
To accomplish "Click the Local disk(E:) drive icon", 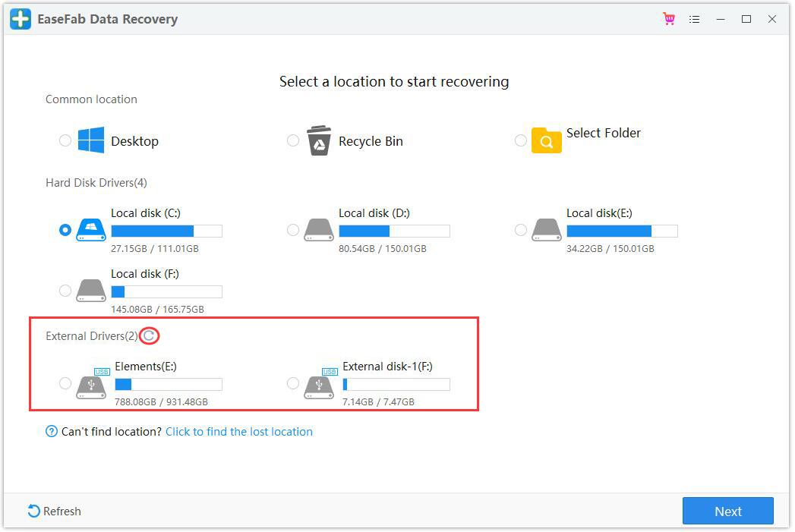I will (x=547, y=229).
